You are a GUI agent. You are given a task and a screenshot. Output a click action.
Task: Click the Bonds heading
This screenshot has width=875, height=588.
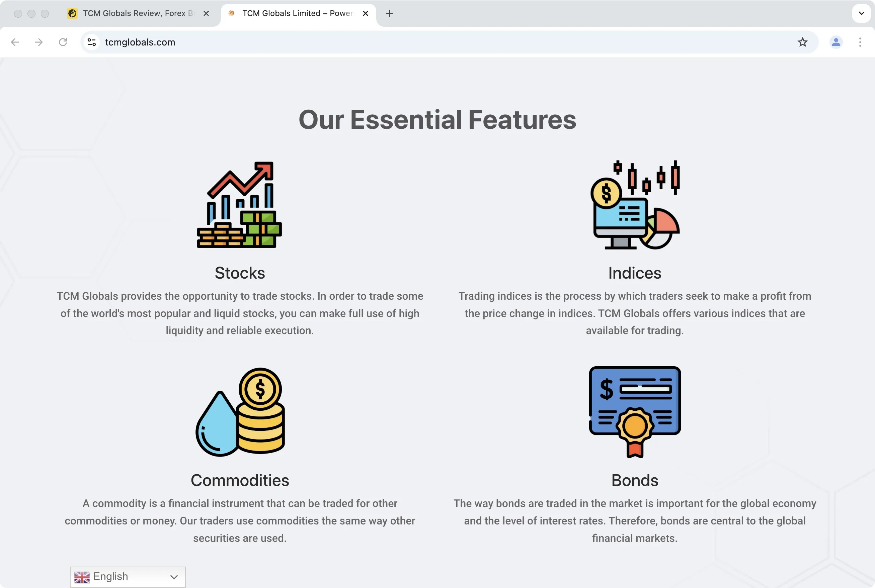[x=635, y=480]
